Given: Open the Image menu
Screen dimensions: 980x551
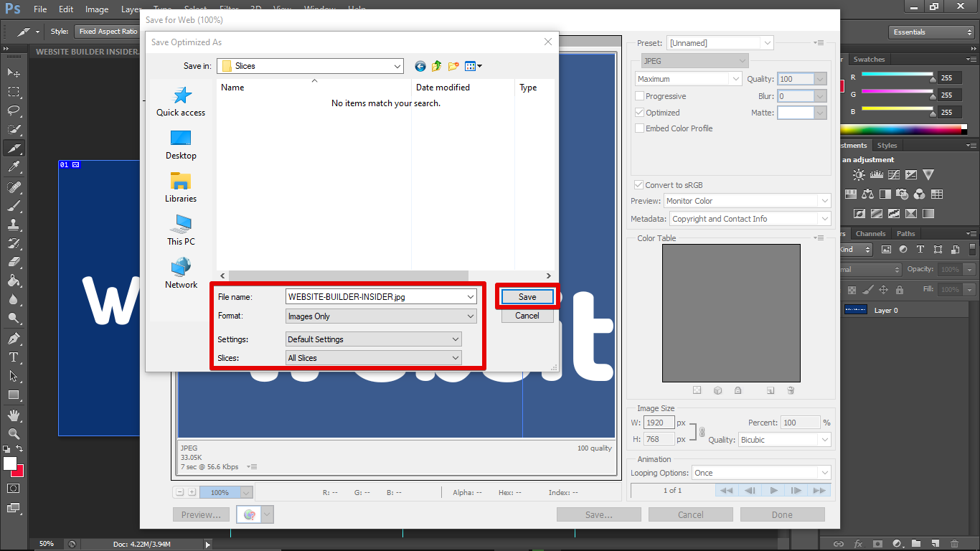Looking at the screenshot, I should pos(97,9).
